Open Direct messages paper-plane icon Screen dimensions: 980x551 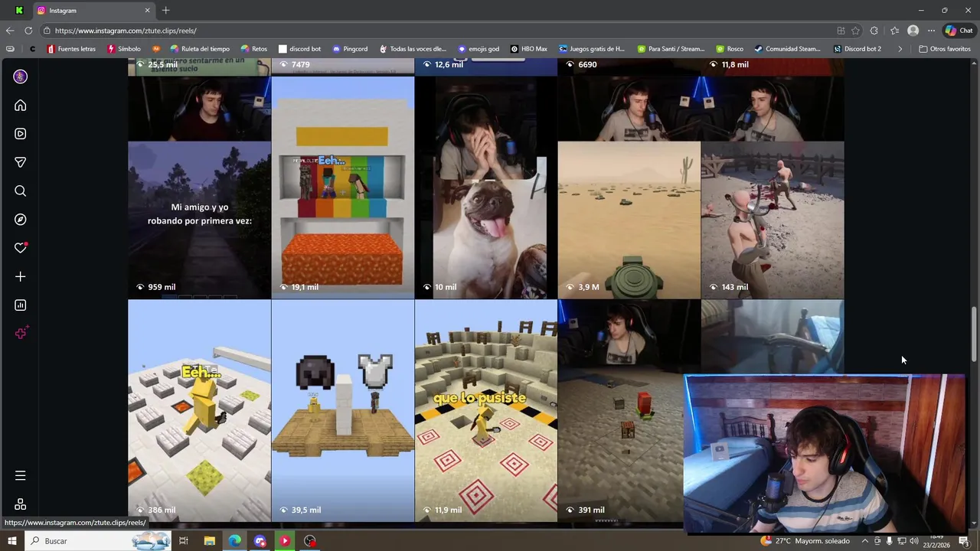[x=21, y=162]
